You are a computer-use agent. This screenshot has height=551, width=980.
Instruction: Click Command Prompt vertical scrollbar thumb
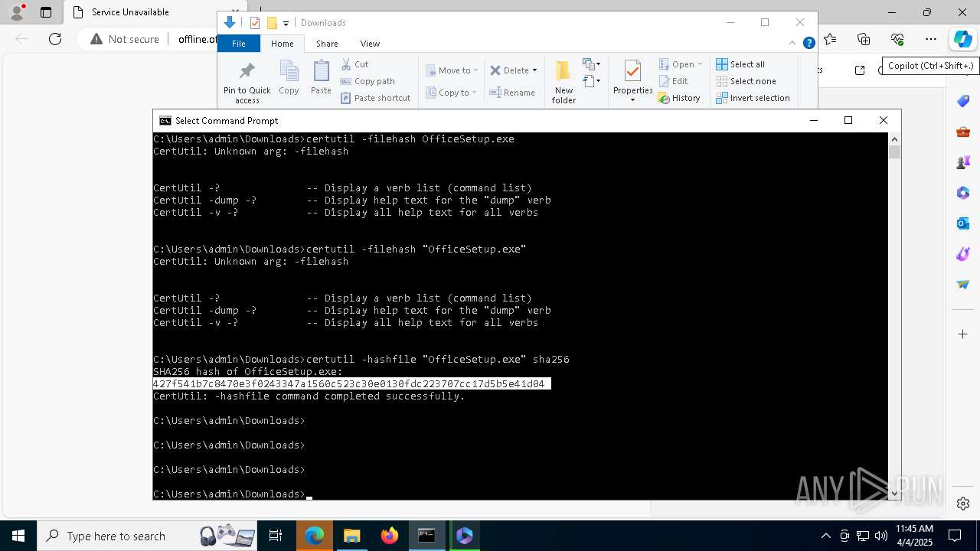coord(894,152)
